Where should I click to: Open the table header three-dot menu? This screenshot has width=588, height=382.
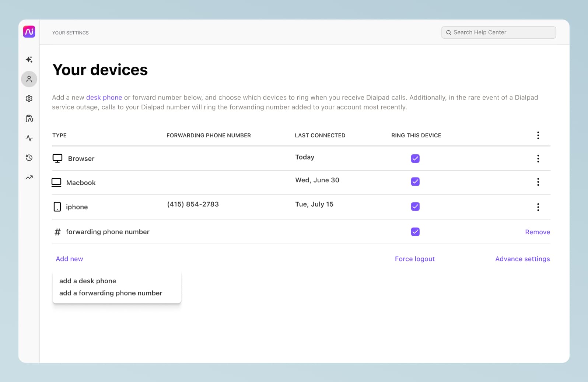538,135
